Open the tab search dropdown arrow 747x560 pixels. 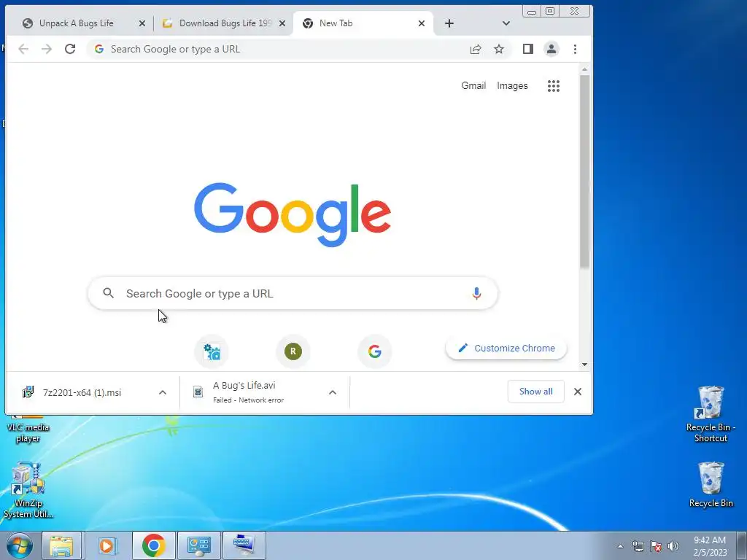click(x=506, y=23)
